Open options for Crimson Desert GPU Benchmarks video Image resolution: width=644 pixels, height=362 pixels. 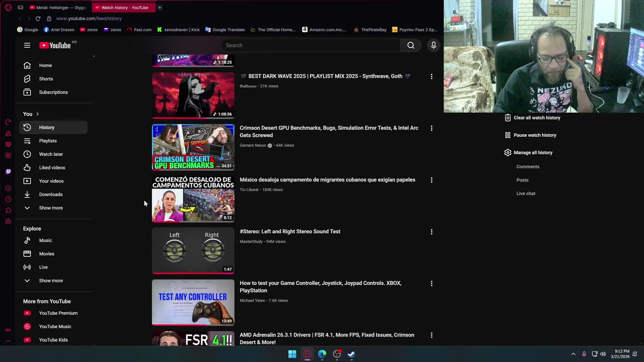(x=431, y=128)
